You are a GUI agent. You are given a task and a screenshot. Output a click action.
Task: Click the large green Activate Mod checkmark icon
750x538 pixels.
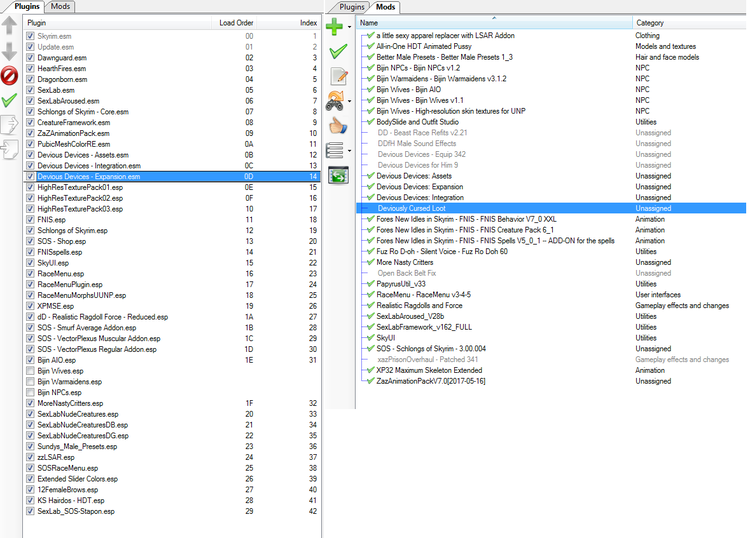(338, 51)
